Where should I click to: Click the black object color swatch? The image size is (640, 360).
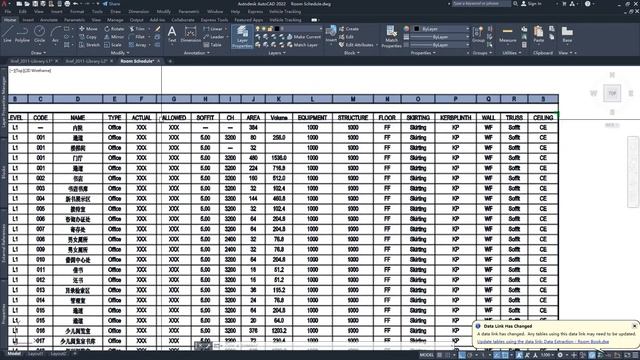point(416,29)
